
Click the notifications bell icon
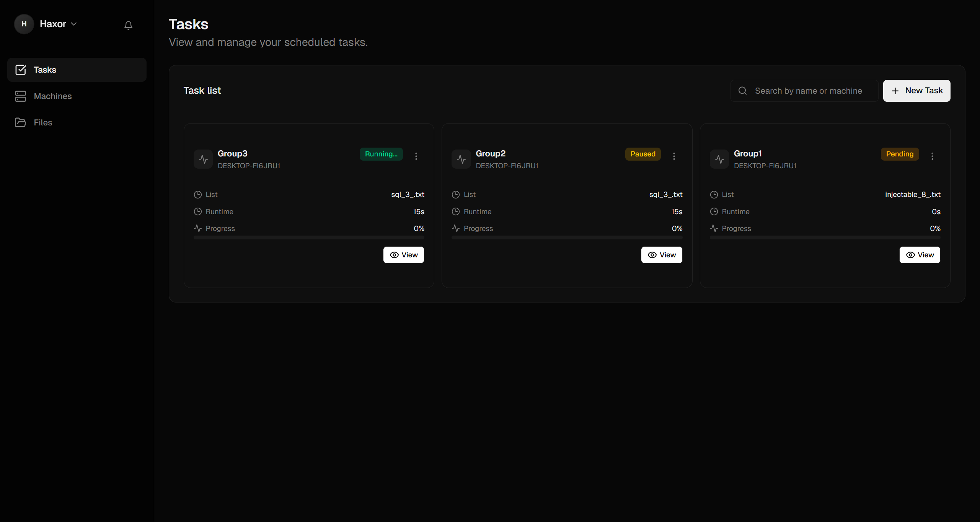(x=128, y=25)
